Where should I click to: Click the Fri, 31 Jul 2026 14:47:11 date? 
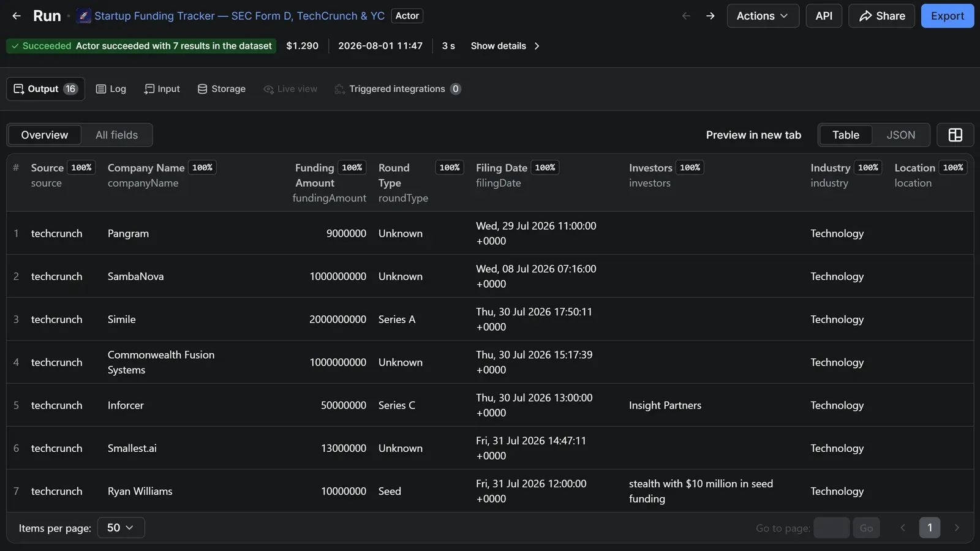531,448
